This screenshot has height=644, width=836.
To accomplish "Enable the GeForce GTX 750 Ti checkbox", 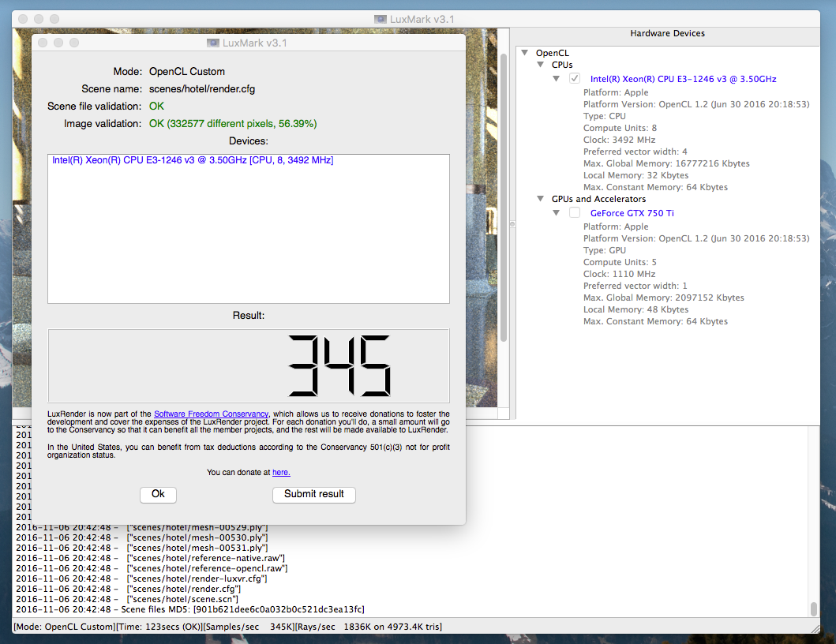I will 575,213.
